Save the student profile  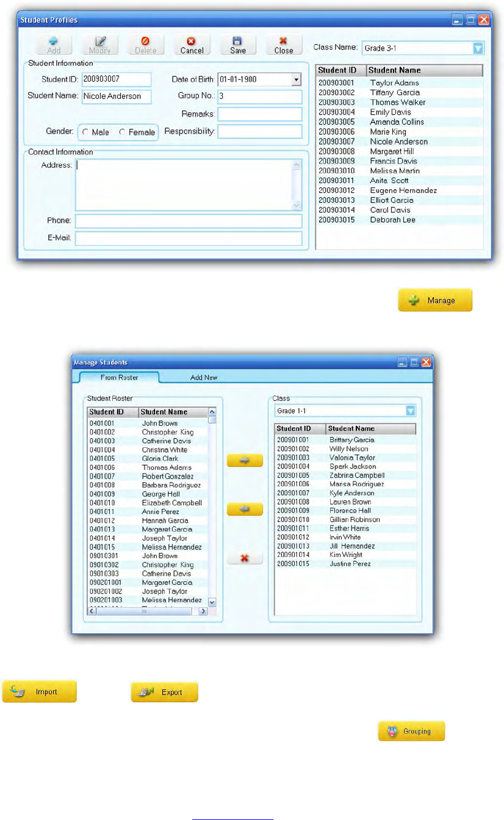238,45
